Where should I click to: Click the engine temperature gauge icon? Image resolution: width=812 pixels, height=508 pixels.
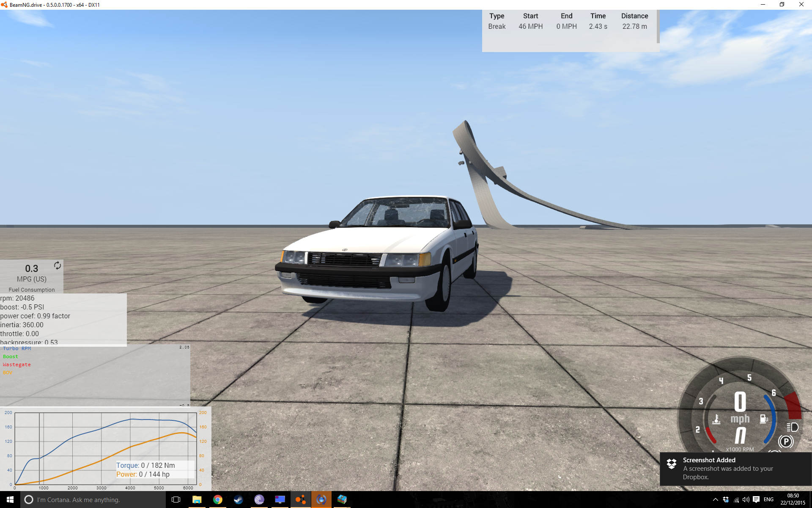click(x=716, y=419)
